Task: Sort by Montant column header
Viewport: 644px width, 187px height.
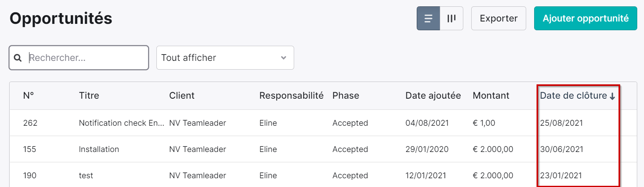Action: coord(491,95)
